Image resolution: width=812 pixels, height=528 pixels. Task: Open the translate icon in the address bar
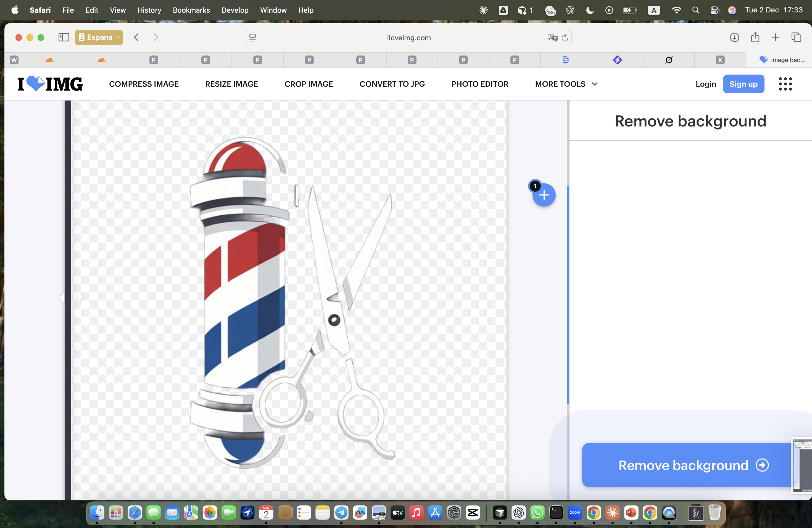552,38
